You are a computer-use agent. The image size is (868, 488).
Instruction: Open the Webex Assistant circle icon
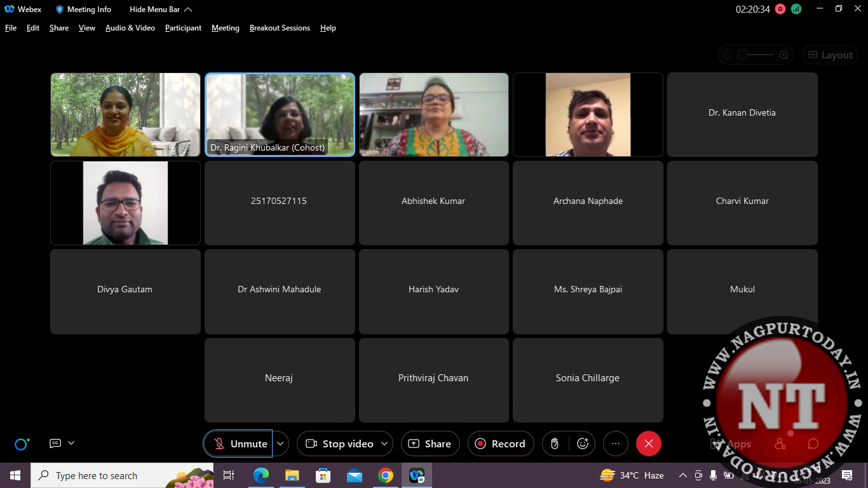(22, 444)
